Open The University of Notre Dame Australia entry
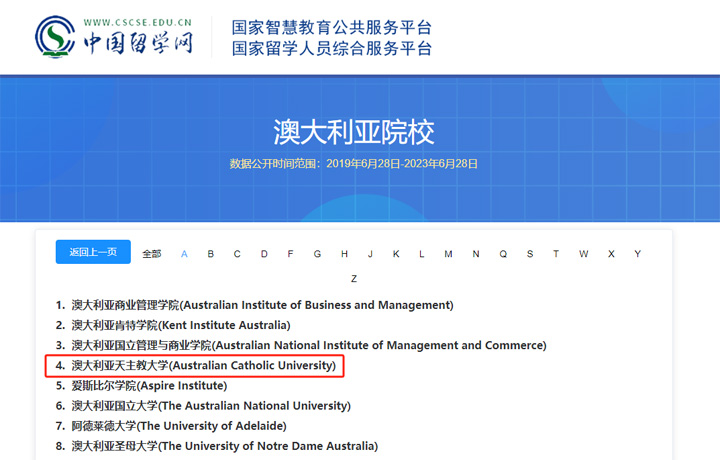This screenshot has width=720, height=460. pyautogui.click(x=225, y=447)
